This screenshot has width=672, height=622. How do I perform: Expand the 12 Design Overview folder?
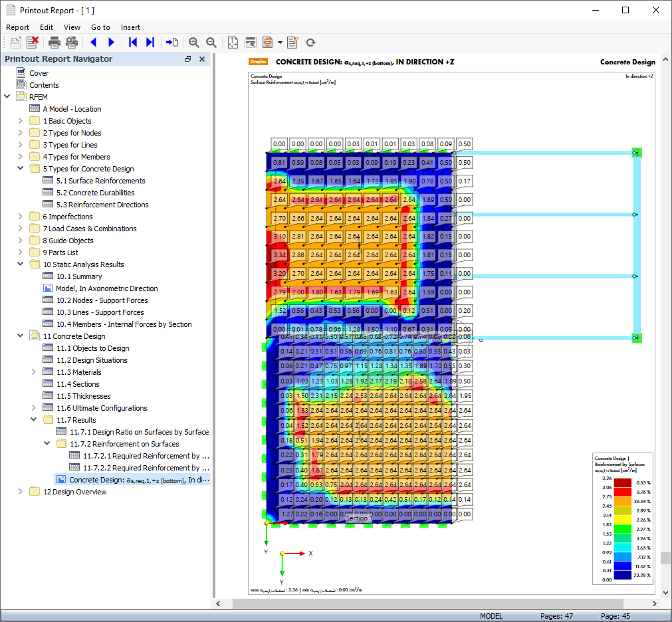[21, 492]
